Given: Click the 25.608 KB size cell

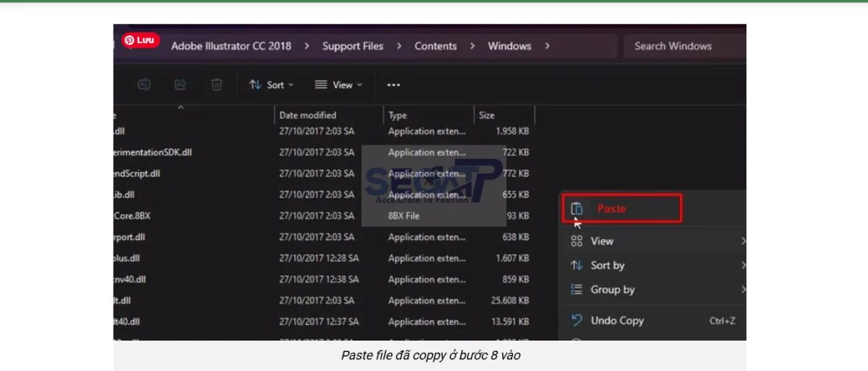Looking at the screenshot, I should click(x=510, y=300).
